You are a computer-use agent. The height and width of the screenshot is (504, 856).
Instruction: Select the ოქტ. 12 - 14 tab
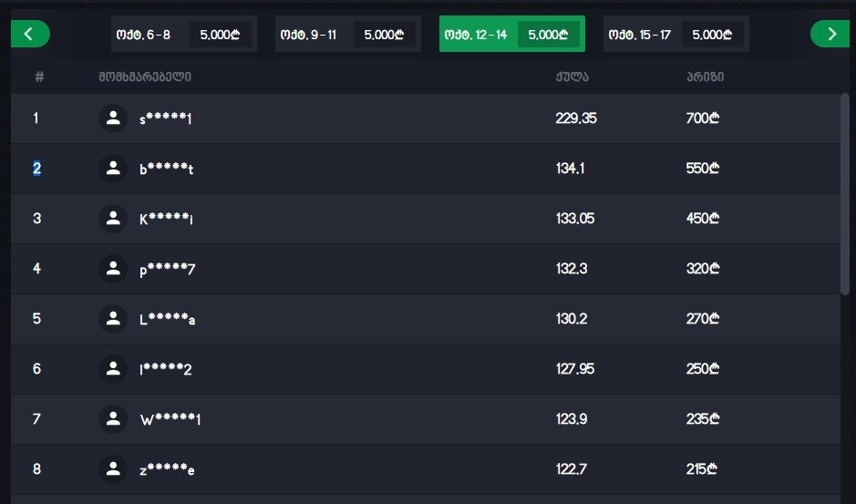(x=511, y=35)
